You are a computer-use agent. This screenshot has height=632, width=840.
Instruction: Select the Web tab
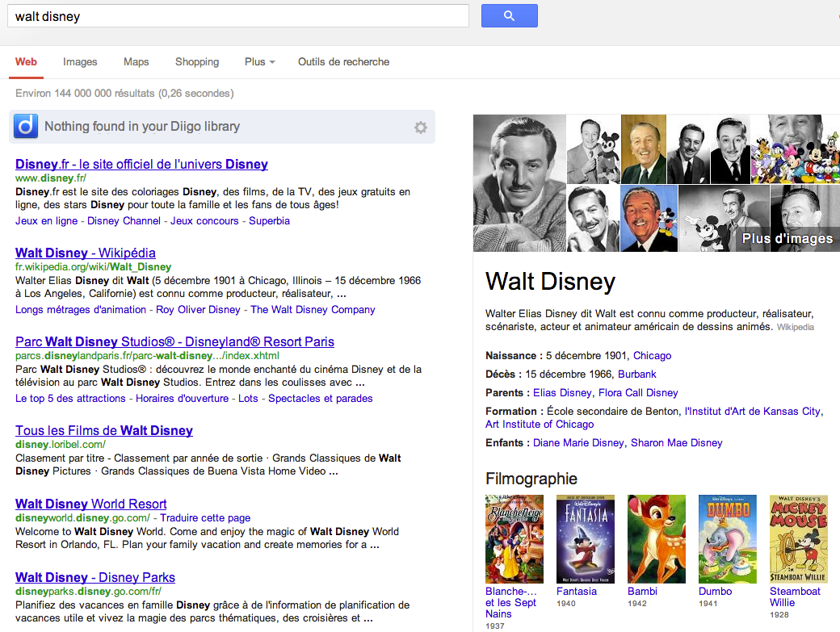click(x=26, y=62)
